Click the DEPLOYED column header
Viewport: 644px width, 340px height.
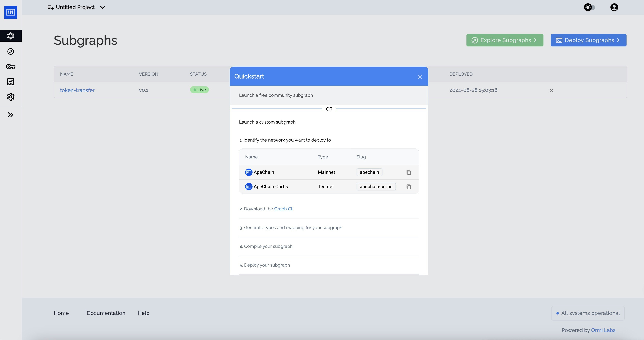[461, 74]
